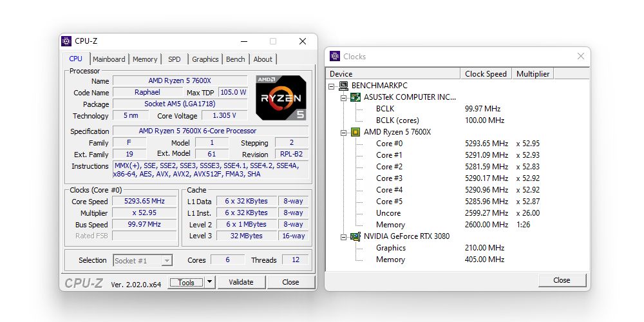644x322 pixels.
Task: Click the Ext. Model value 61
Action: click(212, 154)
